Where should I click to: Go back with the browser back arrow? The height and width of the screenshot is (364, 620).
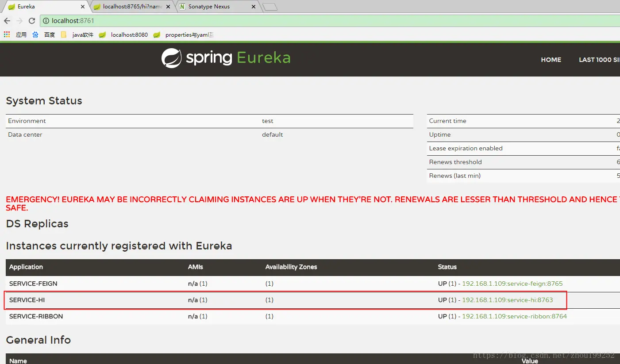click(7, 21)
